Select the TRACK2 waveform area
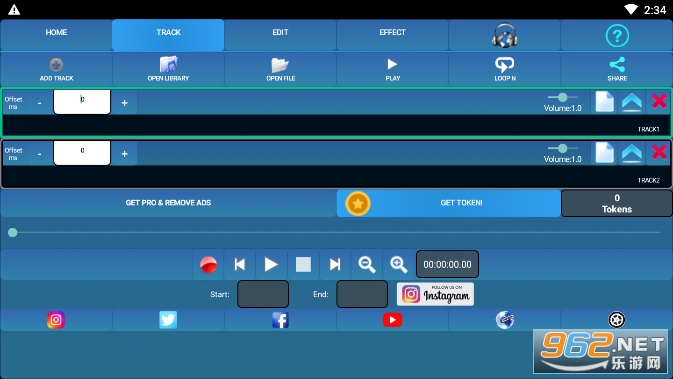Image resolution: width=673 pixels, height=379 pixels. pos(336,176)
